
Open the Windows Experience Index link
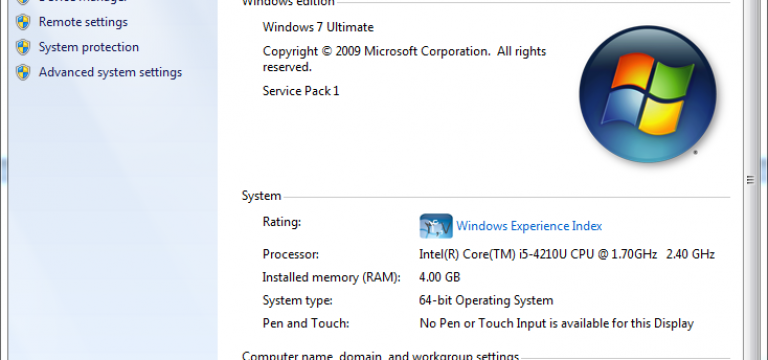click(529, 226)
